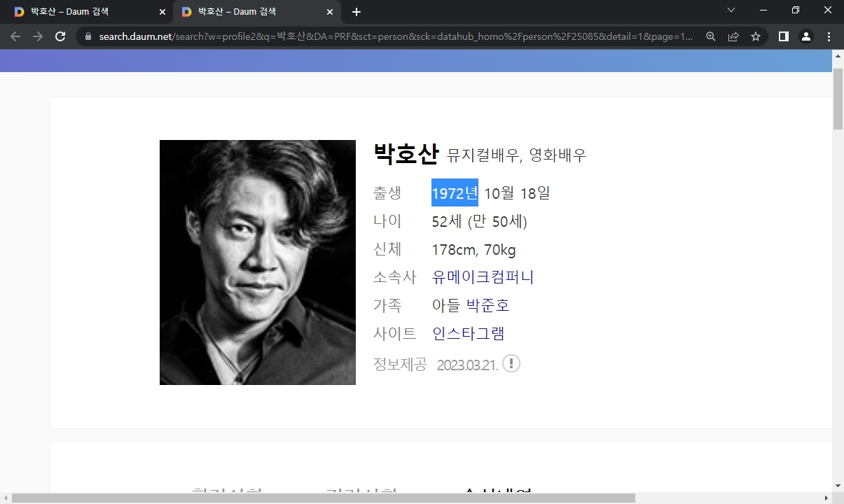
Task: Bookmark this page with the star
Action: coord(756,36)
